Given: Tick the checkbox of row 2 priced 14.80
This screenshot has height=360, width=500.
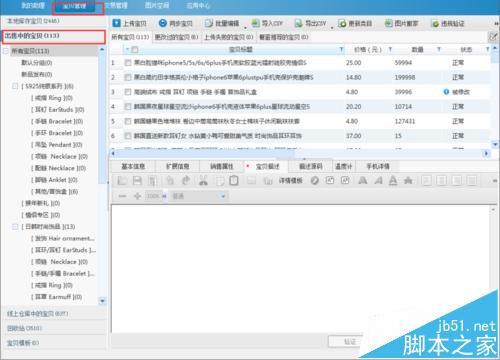Looking at the screenshot, I should point(128,77).
